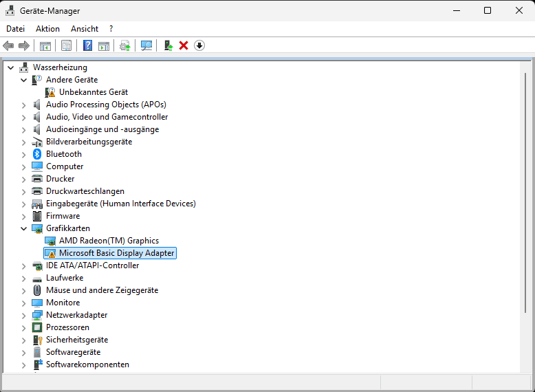This screenshot has height=392, width=535.
Task: Expand the Bluetooth category chevron
Action: point(23,155)
